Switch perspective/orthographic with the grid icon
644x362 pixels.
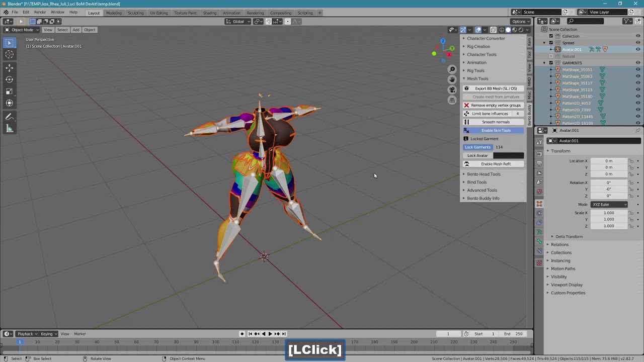[x=452, y=100]
